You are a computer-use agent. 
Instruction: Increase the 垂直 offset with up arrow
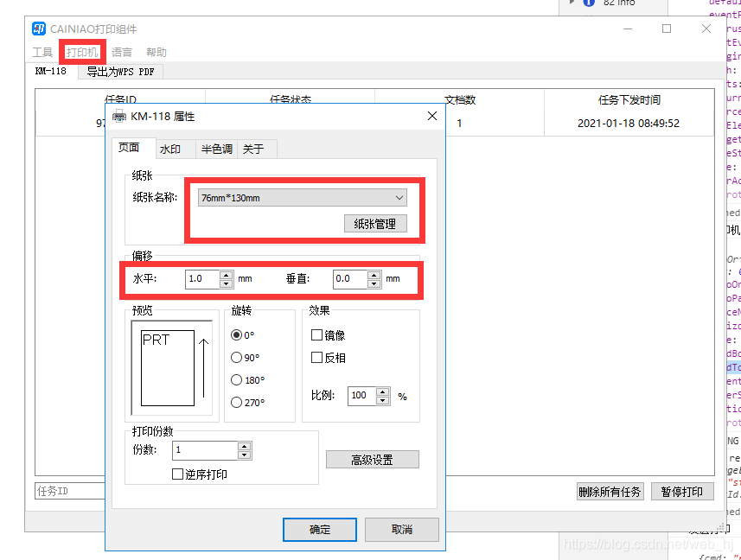(374, 275)
